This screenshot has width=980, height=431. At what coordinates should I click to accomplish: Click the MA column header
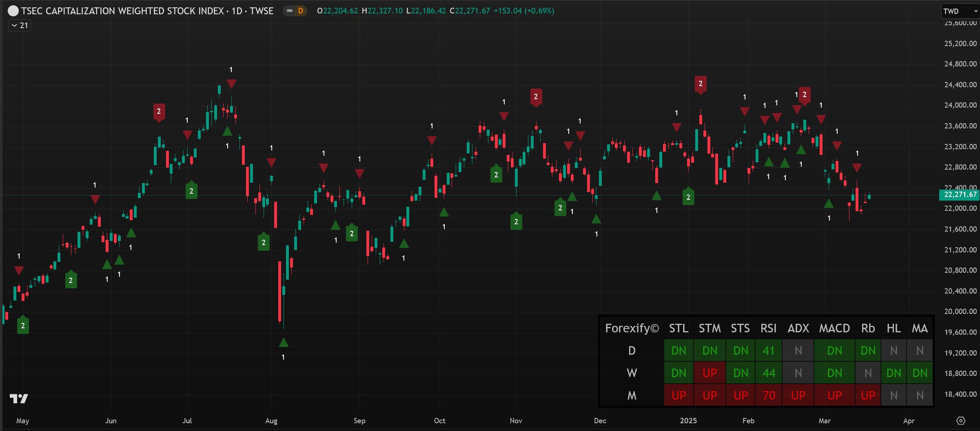coord(920,328)
